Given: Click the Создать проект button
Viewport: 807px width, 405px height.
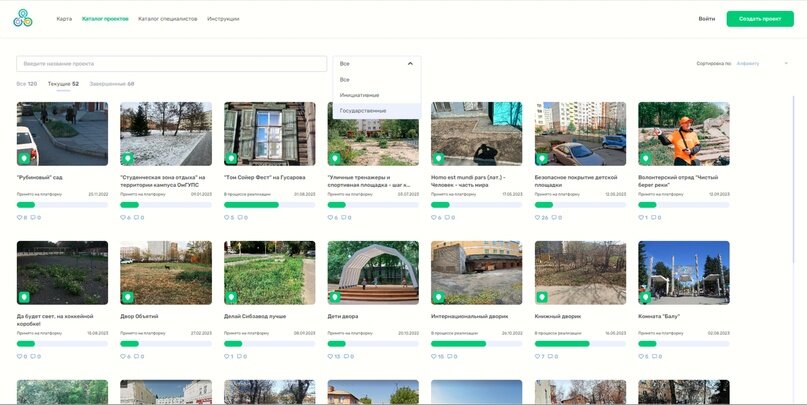Looking at the screenshot, I should coord(760,19).
